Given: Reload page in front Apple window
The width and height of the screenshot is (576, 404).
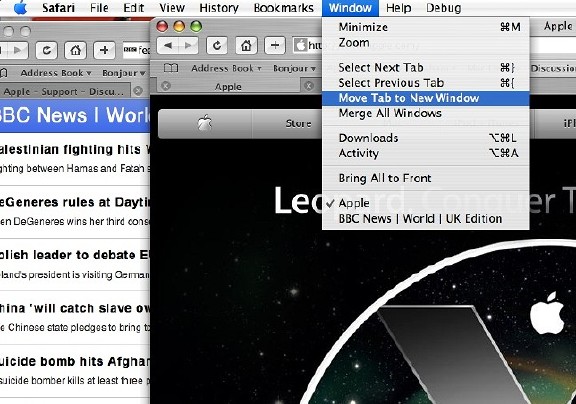Looking at the screenshot, I should click(x=217, y=46).
